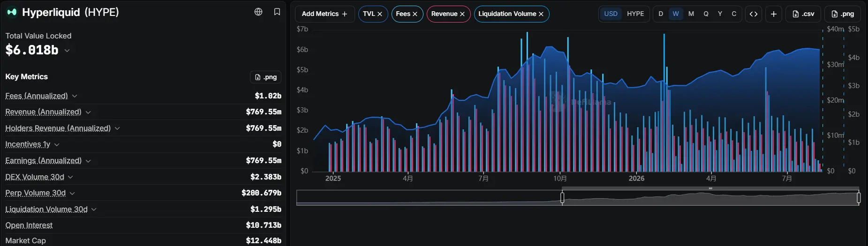Remove the Revenue metric chip

pos(462,14)
